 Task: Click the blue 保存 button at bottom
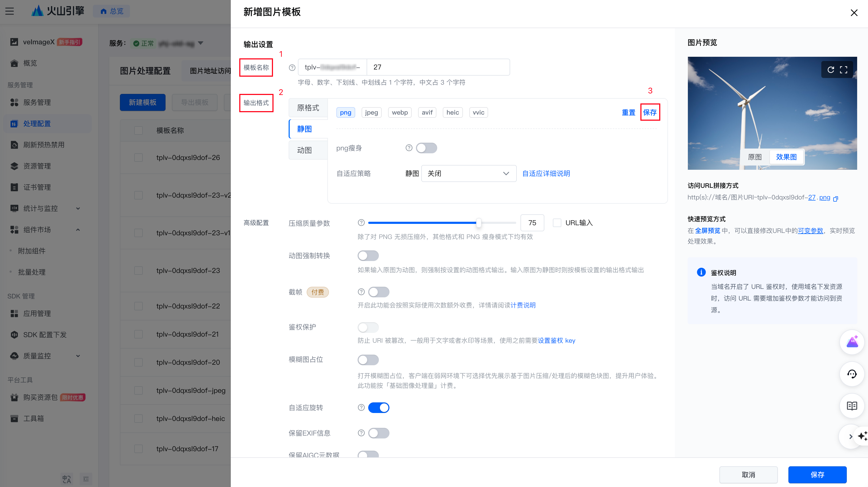coord(817,475)
